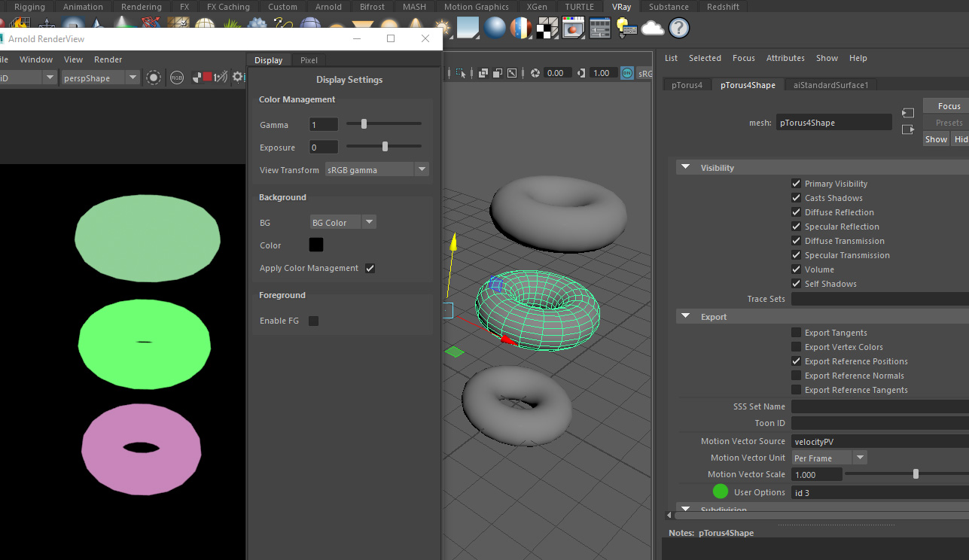Toggle RGB channel display in Arnold RenderView
Viewport: 969px width, 560px height.
tap(176, 78)
